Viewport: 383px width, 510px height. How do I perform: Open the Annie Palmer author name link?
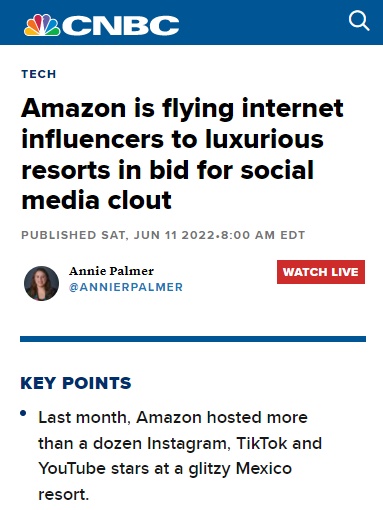[111, 271]
